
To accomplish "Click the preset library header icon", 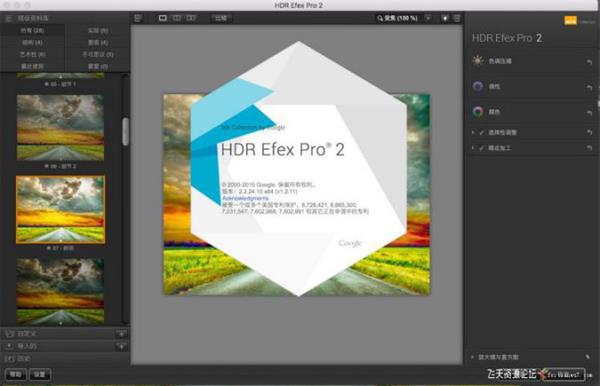I will click(x=9, y=18).
